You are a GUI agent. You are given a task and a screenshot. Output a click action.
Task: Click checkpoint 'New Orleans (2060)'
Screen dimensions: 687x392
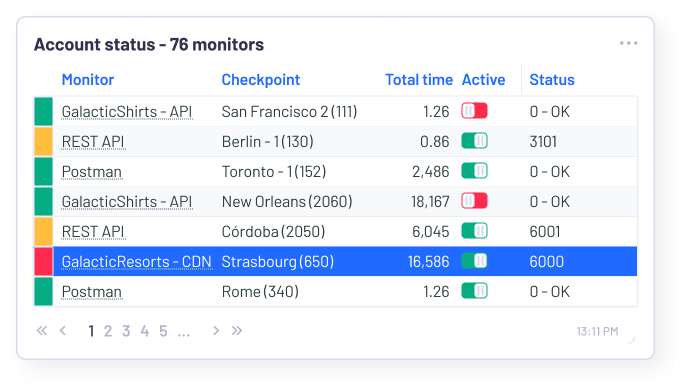pyautogui.click(x=287, y=201)
